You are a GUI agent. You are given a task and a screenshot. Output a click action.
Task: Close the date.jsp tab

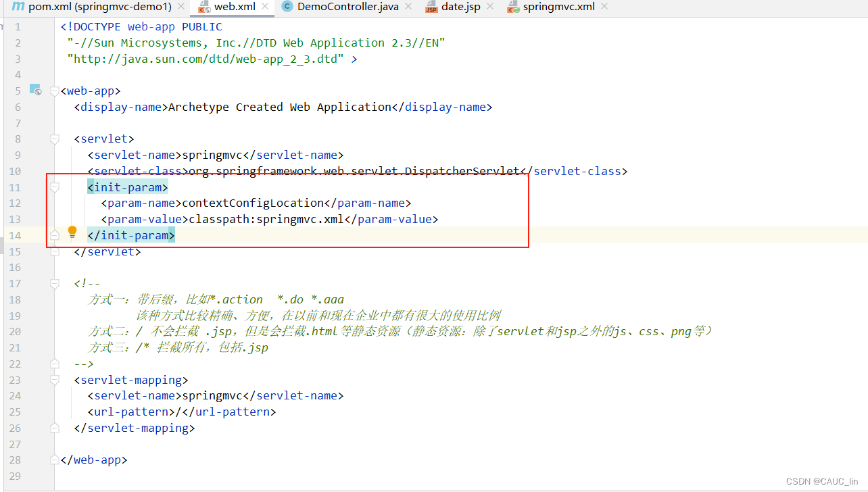490,7
